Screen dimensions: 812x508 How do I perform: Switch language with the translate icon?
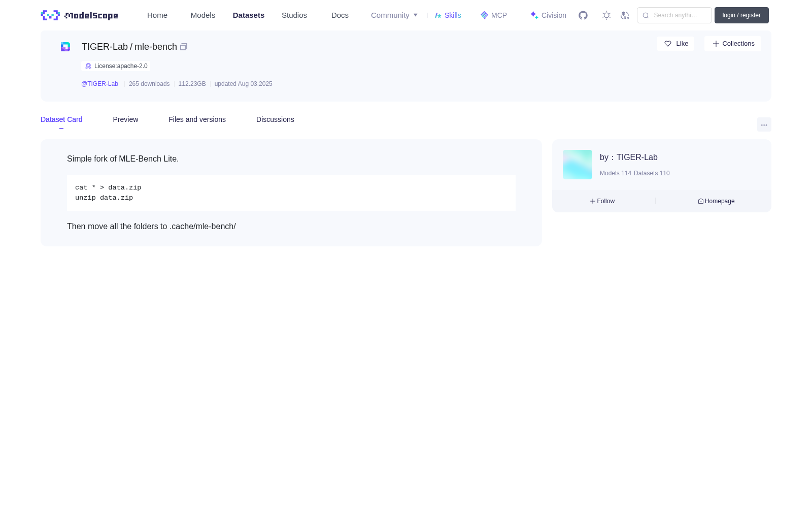[x=625, y=15]
